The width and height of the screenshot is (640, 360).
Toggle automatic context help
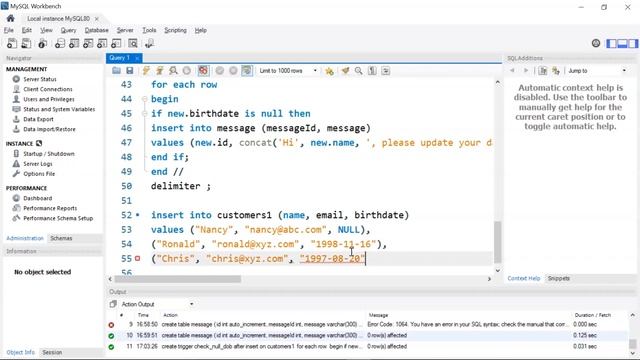point(556,71)
